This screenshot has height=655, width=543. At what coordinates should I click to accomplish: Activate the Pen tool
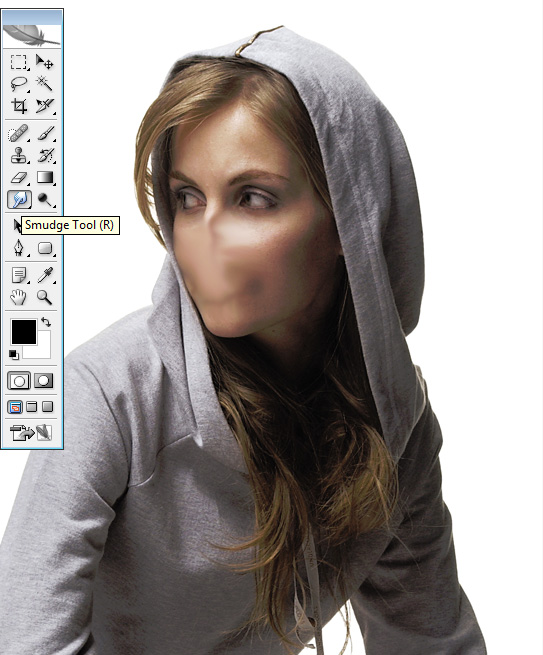tap(19, 248)
